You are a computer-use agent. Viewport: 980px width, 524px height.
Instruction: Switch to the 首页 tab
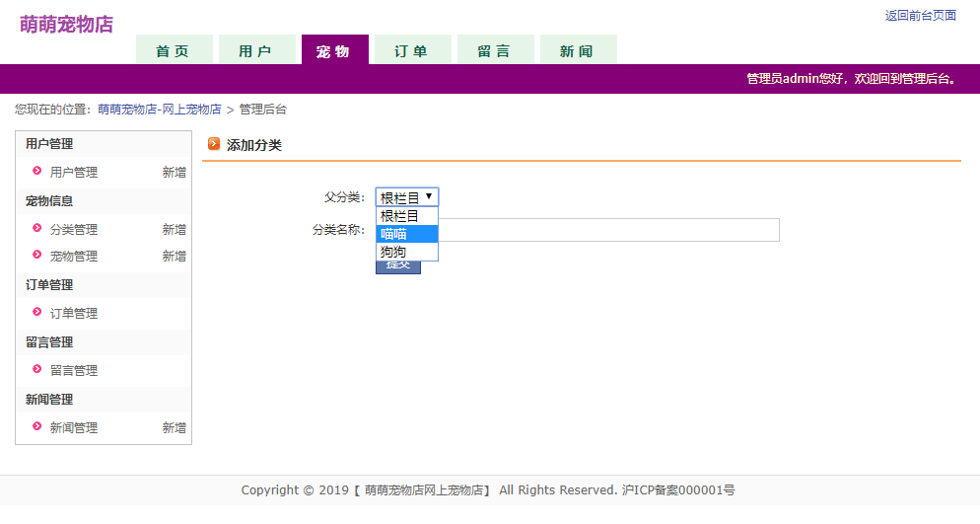175,49
